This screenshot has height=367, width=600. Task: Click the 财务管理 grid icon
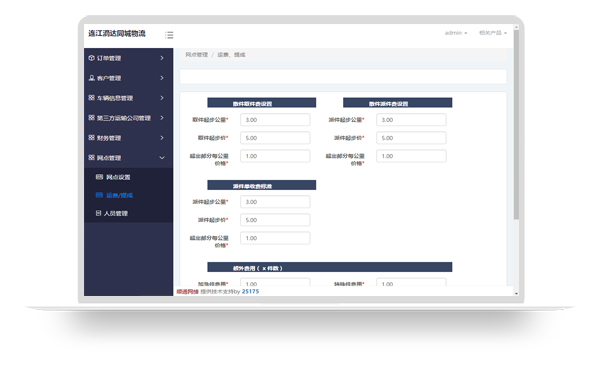click(x=91, y=138)
